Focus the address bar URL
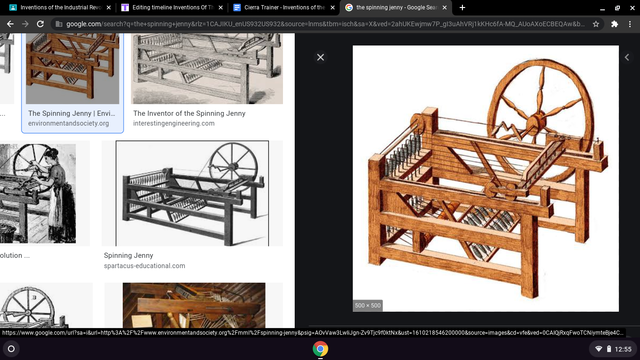The width and height of the screenshot is (640, 360). (x=325, y=24)
